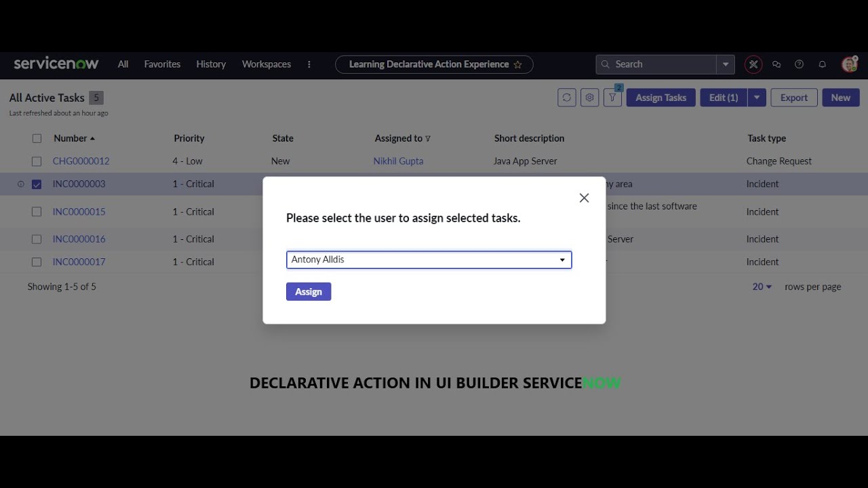Click the red-circled debug tools icon
Image resolution: width=868 pixels, height=488 pixels.
(x=753, y=64)
